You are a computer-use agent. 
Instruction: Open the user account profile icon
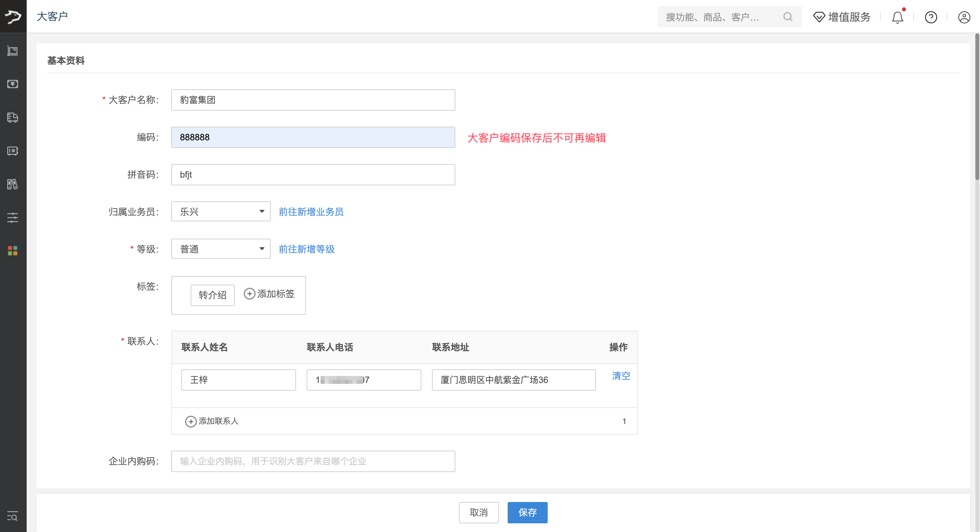[x=964, y=17]
